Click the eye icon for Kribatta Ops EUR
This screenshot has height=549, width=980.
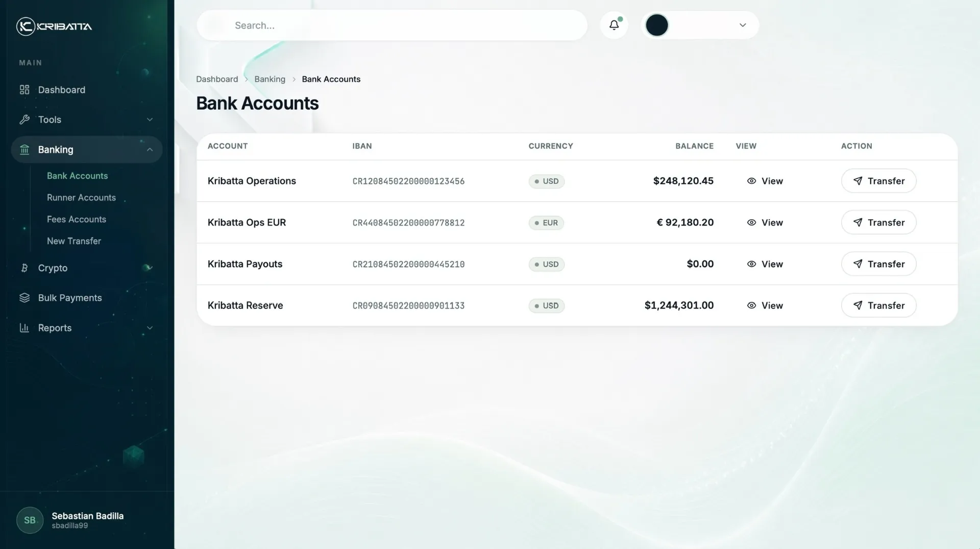751,223
